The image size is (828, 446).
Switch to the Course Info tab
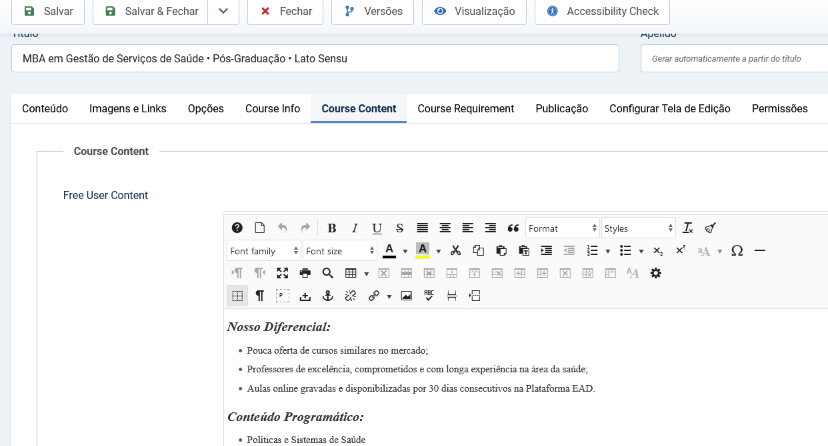click(x=272, y=108)
